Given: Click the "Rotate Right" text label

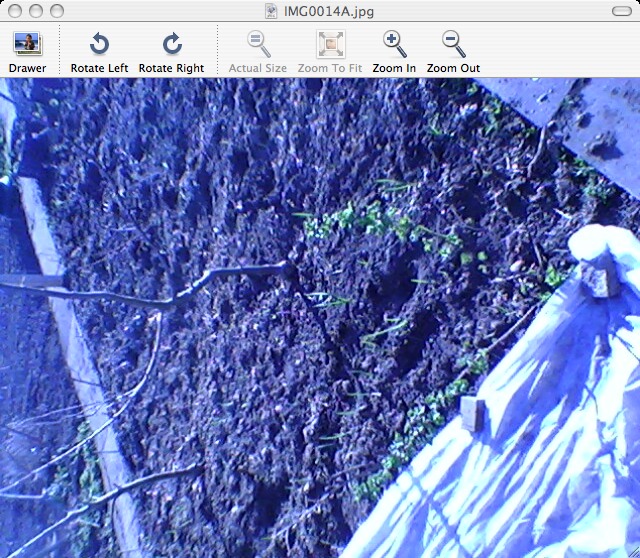Looking at the screenshot, I should click(x=171, y=68).
